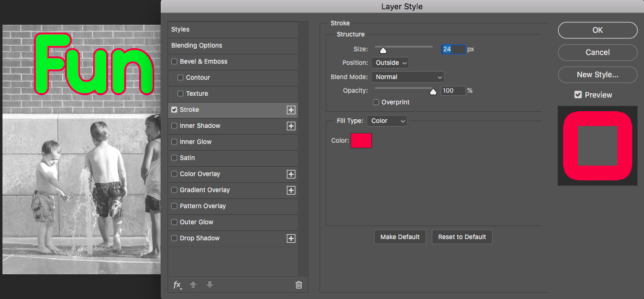Move effect up with arrow icon
This screenshot has width=644, height=299.
click(193, 284)
